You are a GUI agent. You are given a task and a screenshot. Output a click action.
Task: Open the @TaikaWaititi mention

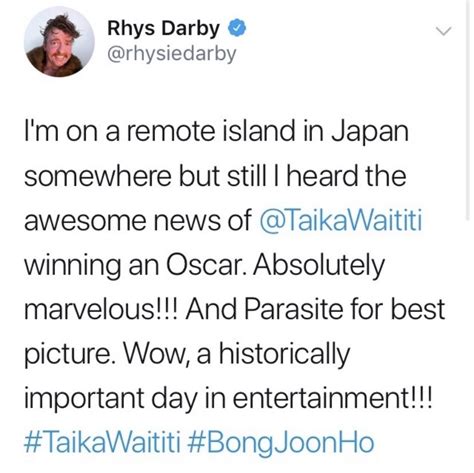341,220
